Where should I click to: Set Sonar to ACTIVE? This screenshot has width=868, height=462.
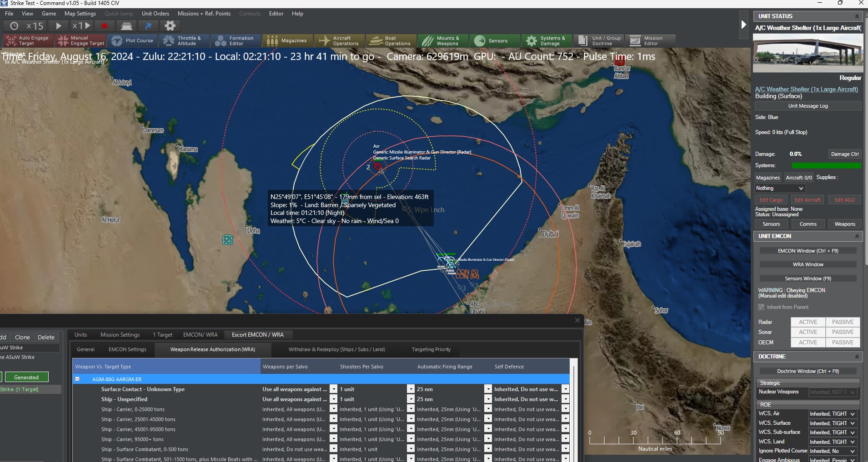coord(808,332)
